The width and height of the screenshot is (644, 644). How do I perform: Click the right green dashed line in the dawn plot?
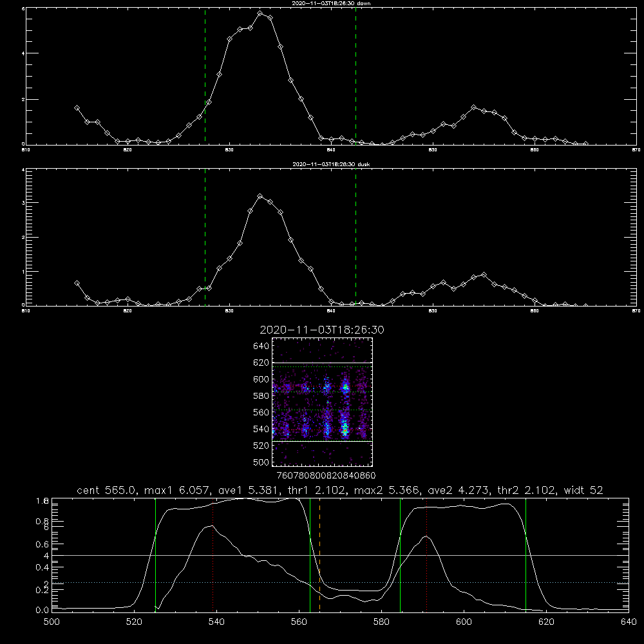click(x=355, y=76)
